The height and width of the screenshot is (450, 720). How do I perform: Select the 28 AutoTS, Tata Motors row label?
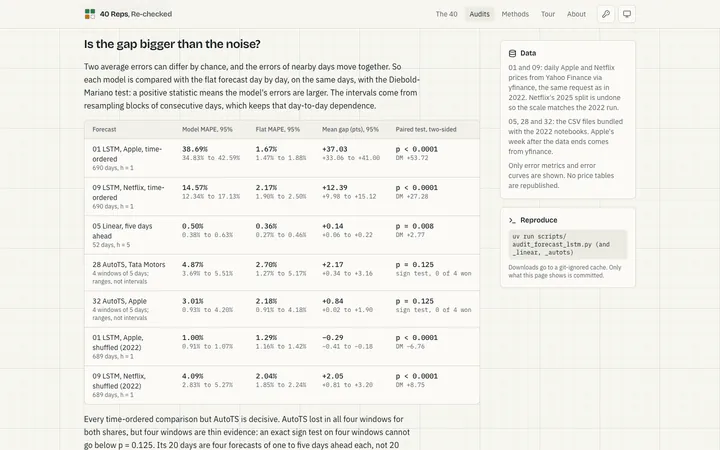[x=129, y=264]
